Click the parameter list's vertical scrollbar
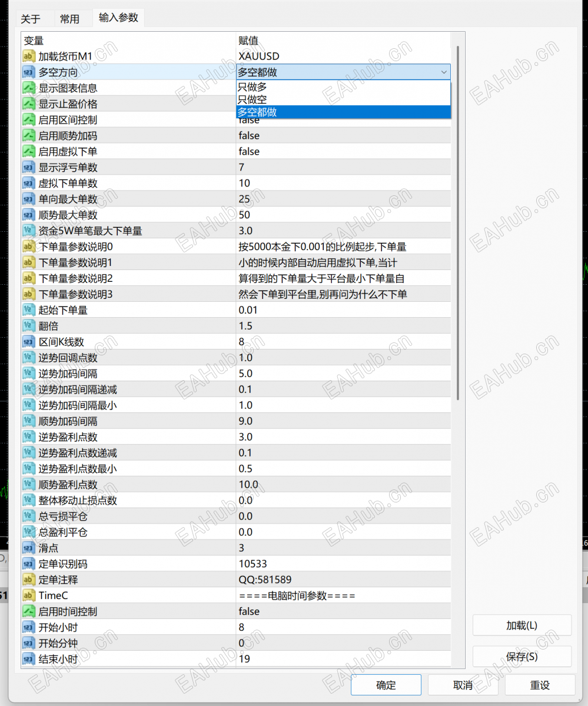 click(458, 224)
